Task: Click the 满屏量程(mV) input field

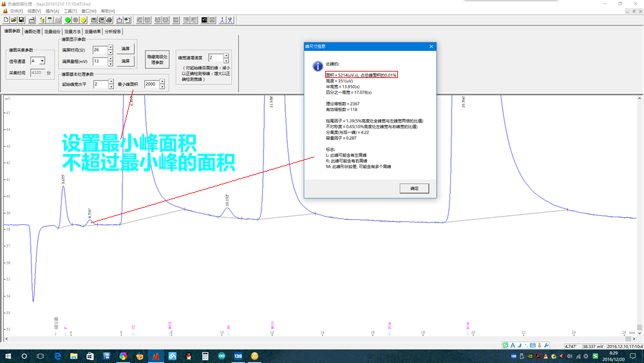Action: click(x=100, y=61)
